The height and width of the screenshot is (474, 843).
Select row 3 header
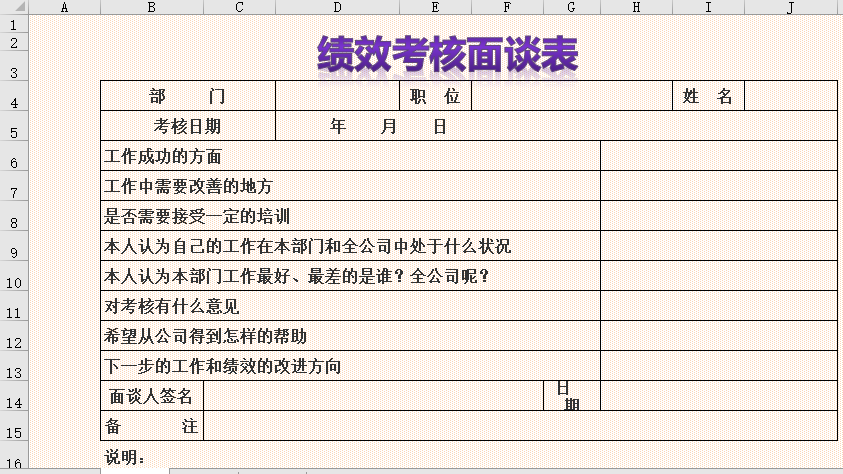click(x=13, y=72)
